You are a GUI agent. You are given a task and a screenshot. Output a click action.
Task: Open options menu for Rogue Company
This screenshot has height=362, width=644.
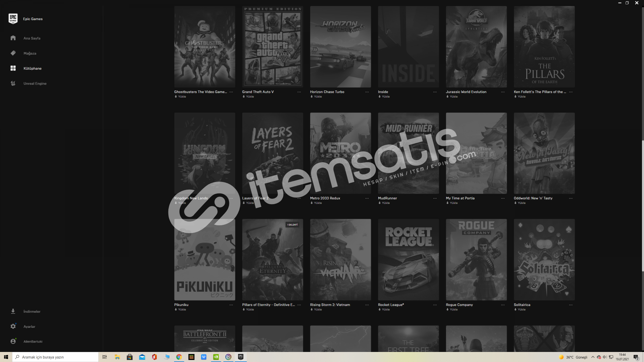point(503,305)
